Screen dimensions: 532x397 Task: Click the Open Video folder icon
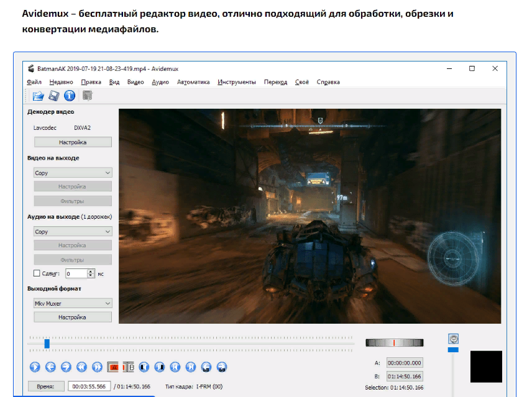point(39,96)
